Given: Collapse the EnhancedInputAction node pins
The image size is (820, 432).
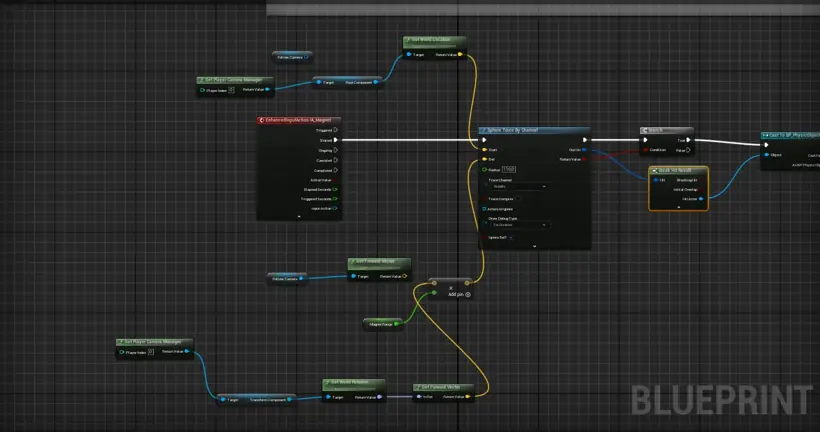Looking at the screenshot, I should (x=299, y=217).
